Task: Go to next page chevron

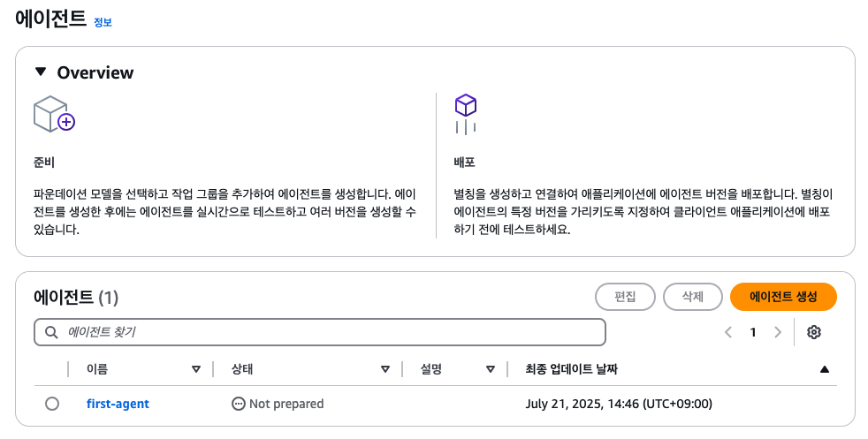Action: point(778,332)
